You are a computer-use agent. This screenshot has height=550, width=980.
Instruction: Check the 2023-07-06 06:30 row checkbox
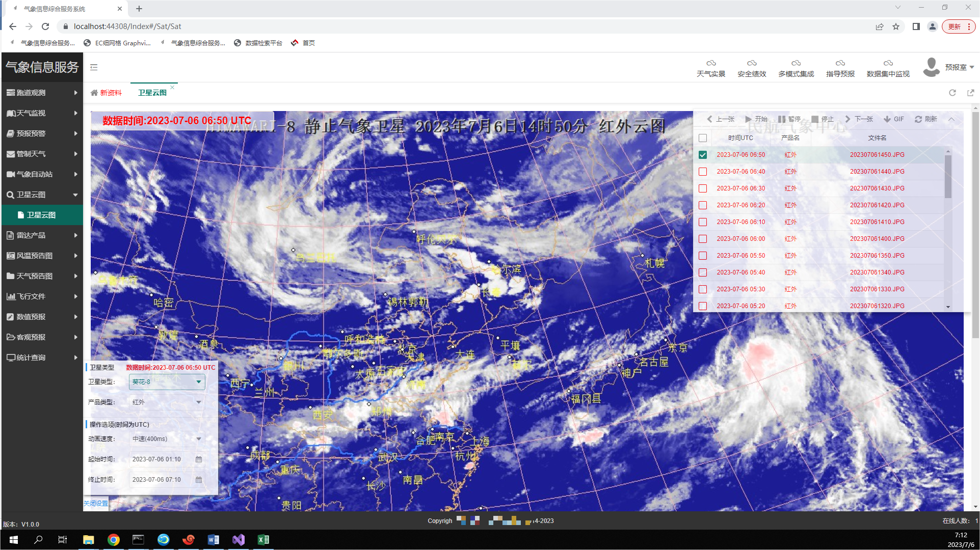click(703, 188)
